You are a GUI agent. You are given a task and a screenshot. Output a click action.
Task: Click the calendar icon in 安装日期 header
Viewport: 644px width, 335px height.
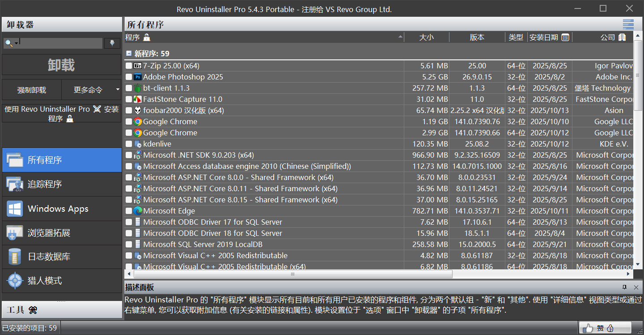[x=565, y=38]
